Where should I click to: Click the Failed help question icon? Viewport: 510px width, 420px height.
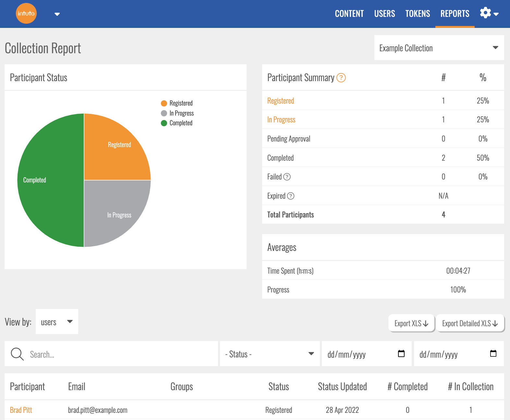tap(287, 177)
